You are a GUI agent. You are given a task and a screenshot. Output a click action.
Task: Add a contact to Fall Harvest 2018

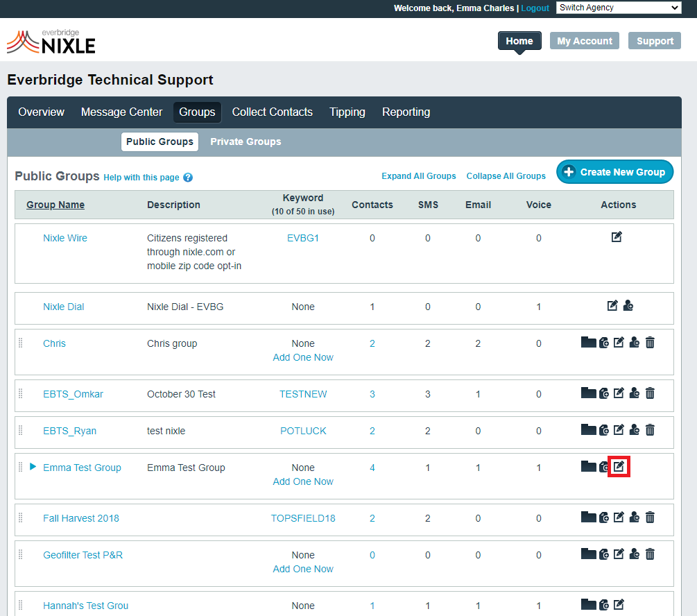click(635, 517)
